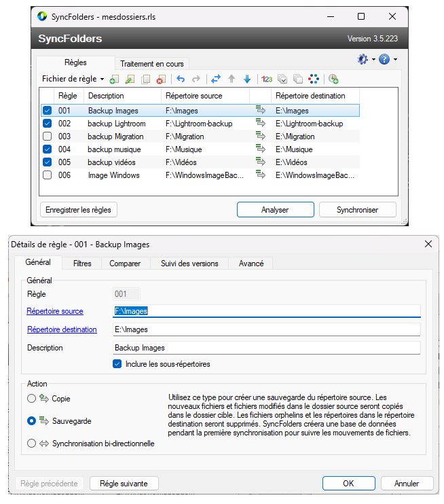The width and height of the screenshot is (444, 504).
Task: Click the direction arrow icon for rule 006
Action: pos(261,175)
